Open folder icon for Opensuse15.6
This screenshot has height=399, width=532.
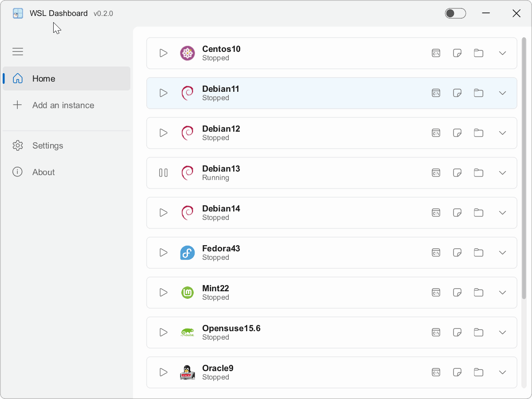(x=478, y=332)
